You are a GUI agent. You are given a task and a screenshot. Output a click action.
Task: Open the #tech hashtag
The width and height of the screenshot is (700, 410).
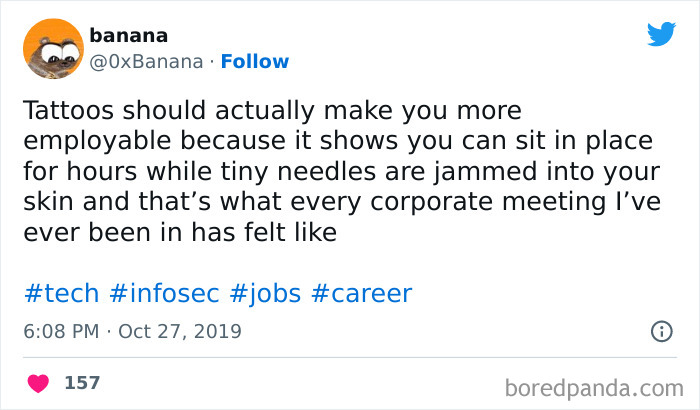coord(60,293)
